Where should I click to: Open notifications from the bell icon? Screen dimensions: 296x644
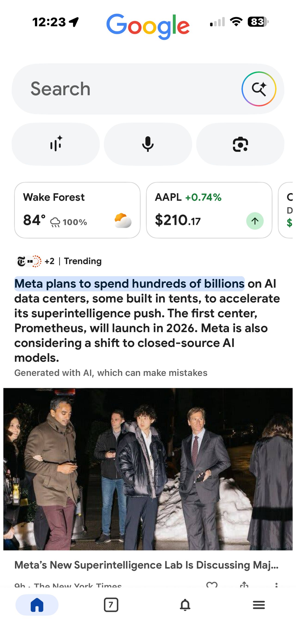click(x=185, y=605)
